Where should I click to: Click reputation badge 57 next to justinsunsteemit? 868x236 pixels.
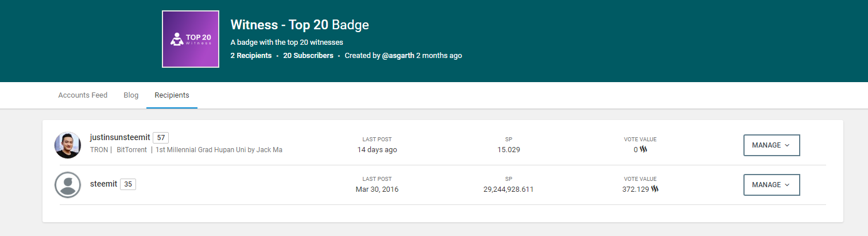click(x=161, y=138)
